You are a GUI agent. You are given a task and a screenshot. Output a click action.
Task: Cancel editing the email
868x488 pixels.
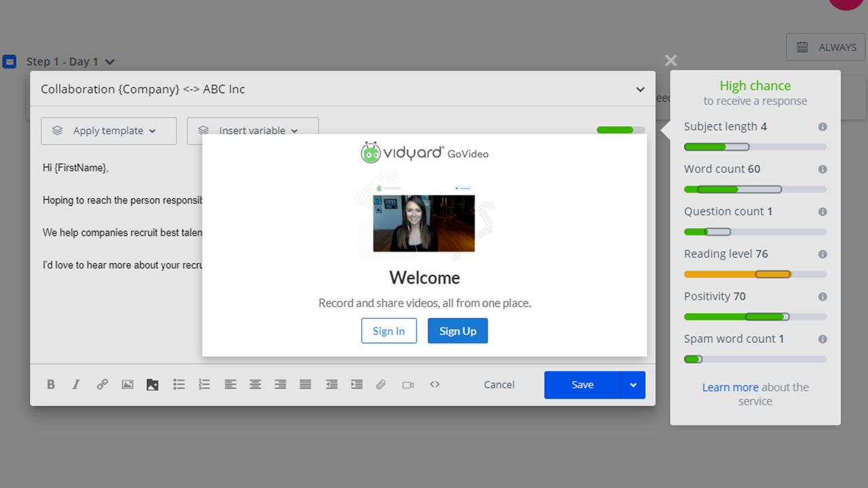pos(499,384)
